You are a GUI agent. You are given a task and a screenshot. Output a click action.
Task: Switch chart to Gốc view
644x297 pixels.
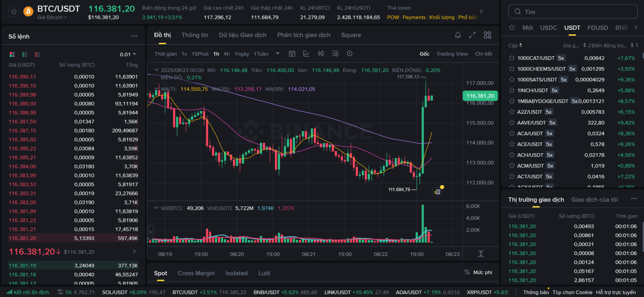424,54
